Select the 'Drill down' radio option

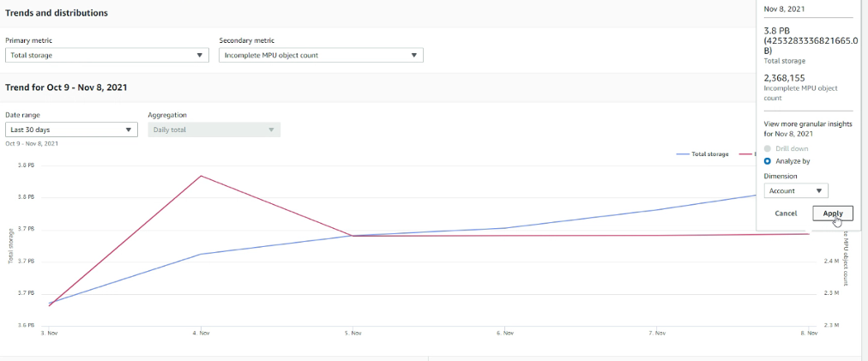coord(768,148)
